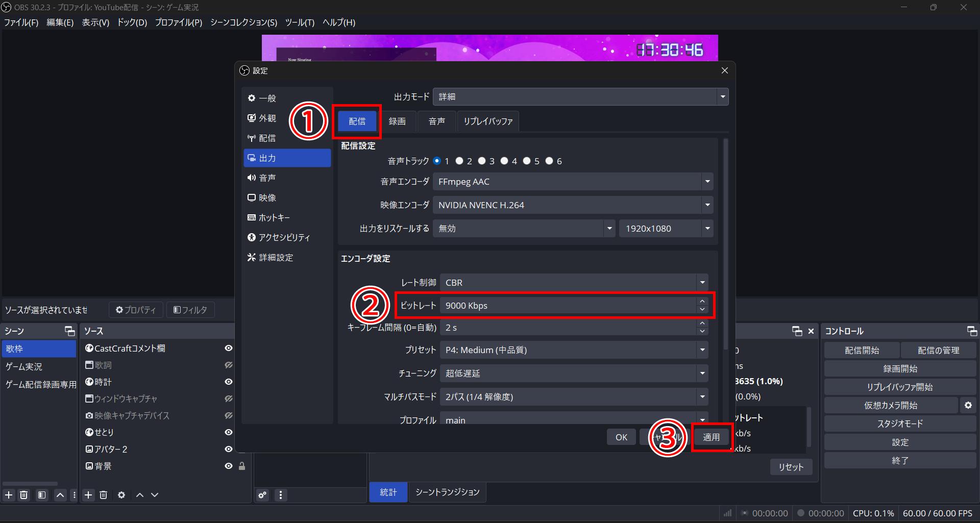Hide the 時計 source

point(229,382)
